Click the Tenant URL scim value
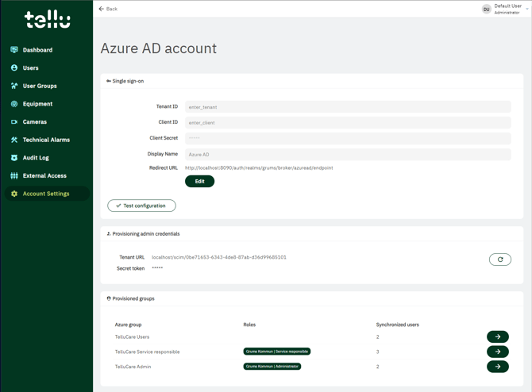 (219, 257)
